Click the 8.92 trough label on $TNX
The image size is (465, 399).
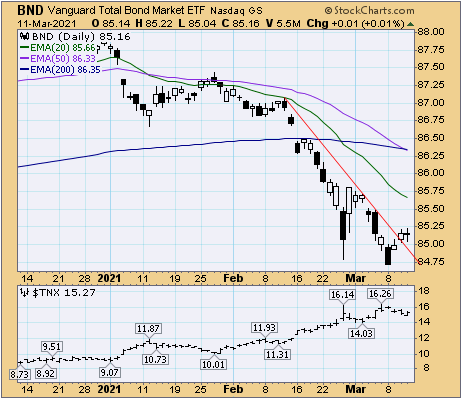pos(45,373)
